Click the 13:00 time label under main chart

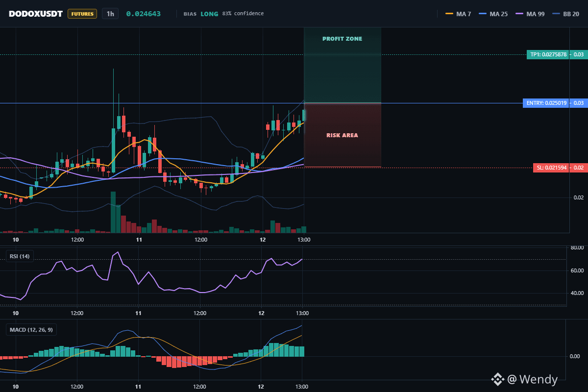(x=303, y=240)
